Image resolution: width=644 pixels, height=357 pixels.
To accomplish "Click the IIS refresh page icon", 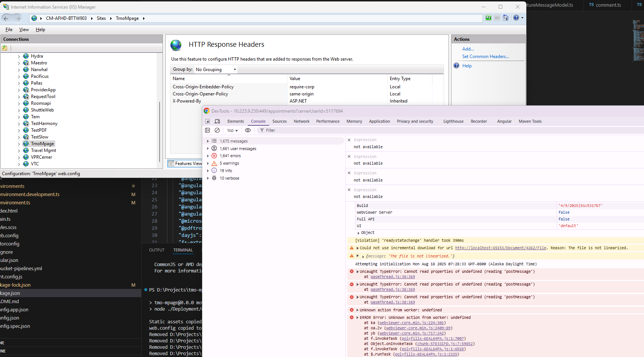I will (488, 18).
